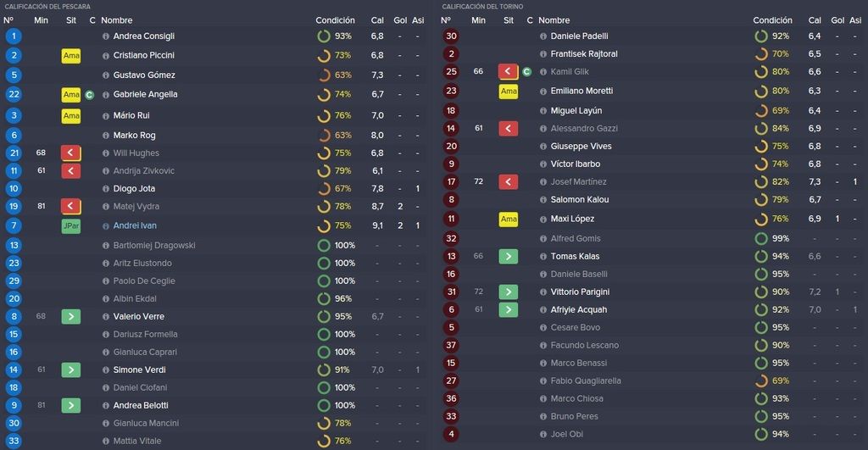Viewport: 868px width, 450px height.
Task: Sort Pescara table by Condición column
Action: tap(335, 20)
